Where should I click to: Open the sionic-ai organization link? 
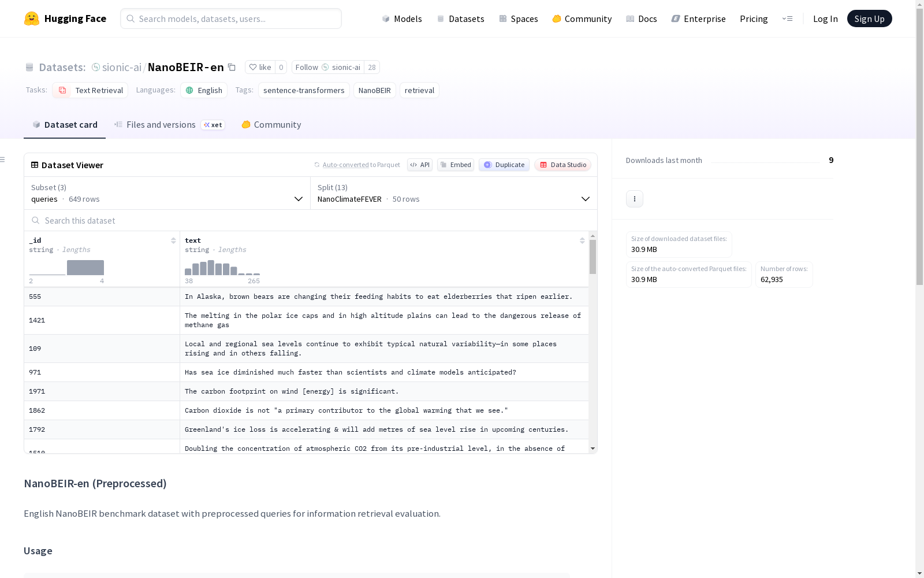point(122,67)
